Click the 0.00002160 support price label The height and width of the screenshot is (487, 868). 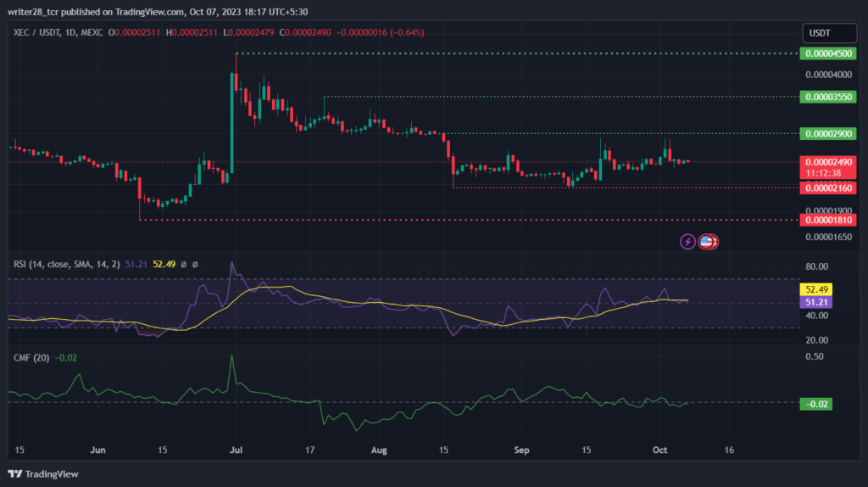tap(828, 188)
